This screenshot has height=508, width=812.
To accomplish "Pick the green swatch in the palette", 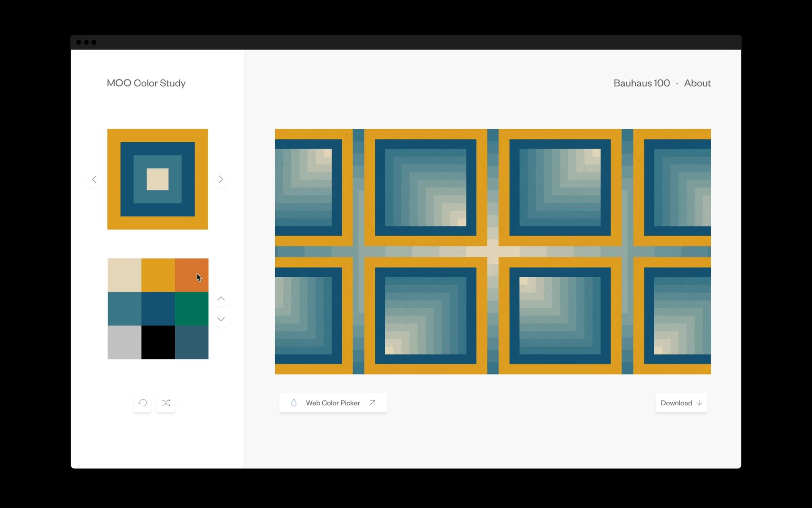I will point(192,309).
